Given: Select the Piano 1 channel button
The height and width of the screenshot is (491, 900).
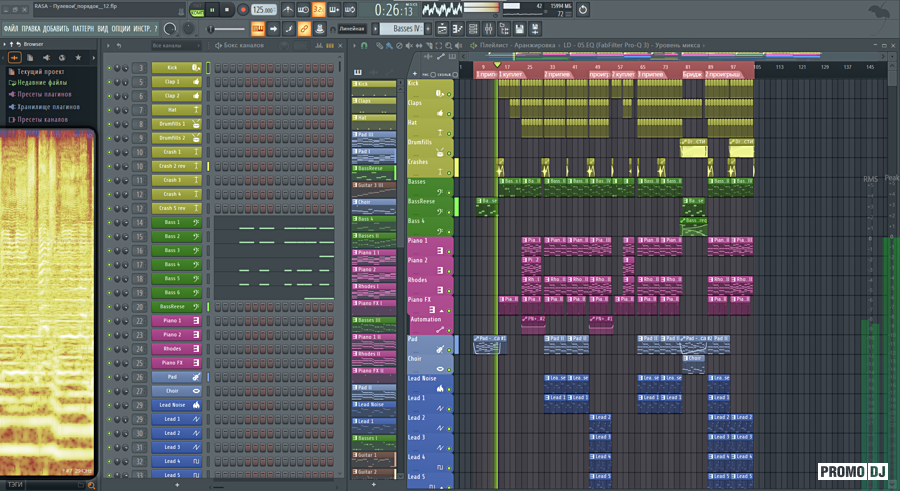Looking at the screenshot, I should (171, 320).
